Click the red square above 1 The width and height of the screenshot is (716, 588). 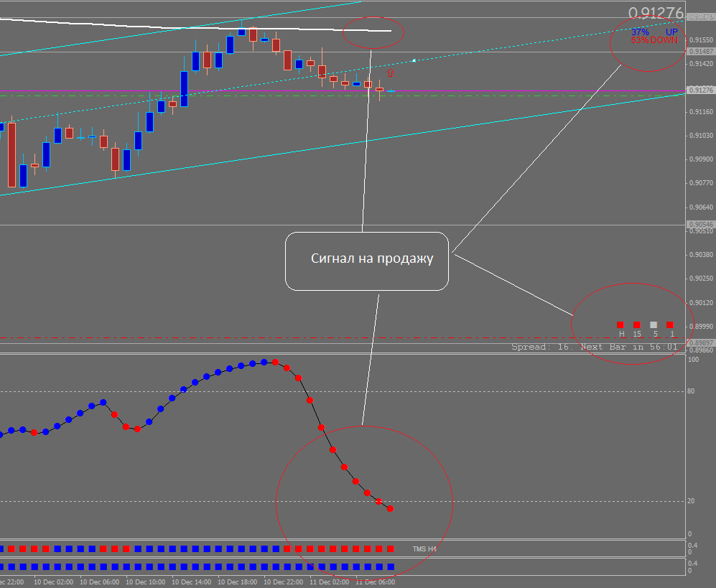pos(670,325)
